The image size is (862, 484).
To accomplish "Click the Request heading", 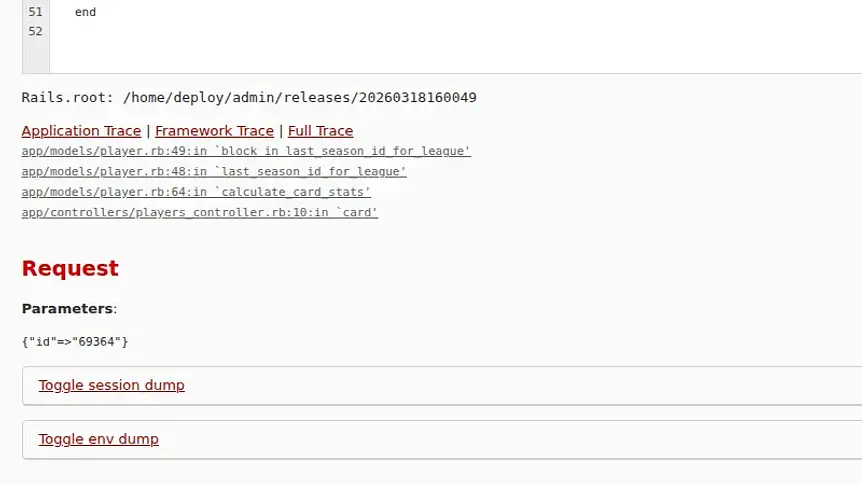I will coord(70,268).
